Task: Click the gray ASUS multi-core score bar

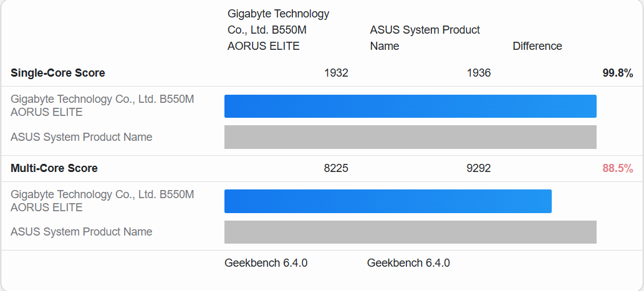Action: click(410, 232)
